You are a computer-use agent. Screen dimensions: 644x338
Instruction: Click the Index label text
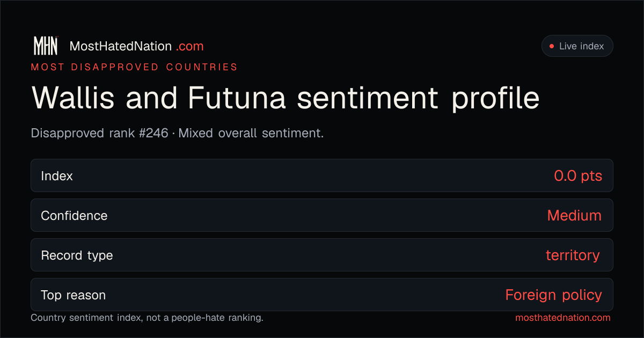click(x=57, y=176)
